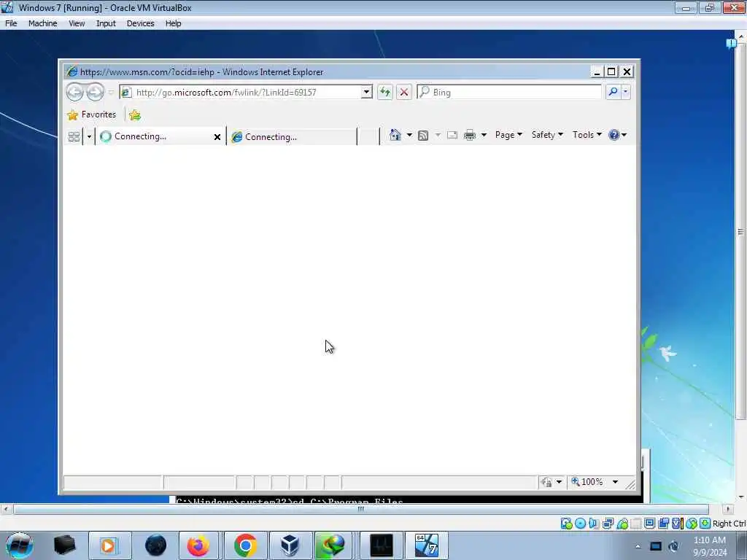Open the Page menu

[508, 135]
